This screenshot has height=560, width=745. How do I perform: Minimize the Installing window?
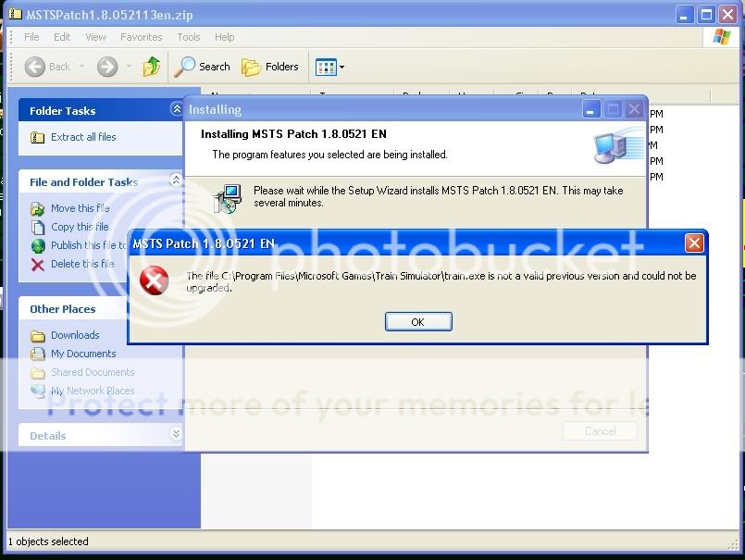pos(591,110)
